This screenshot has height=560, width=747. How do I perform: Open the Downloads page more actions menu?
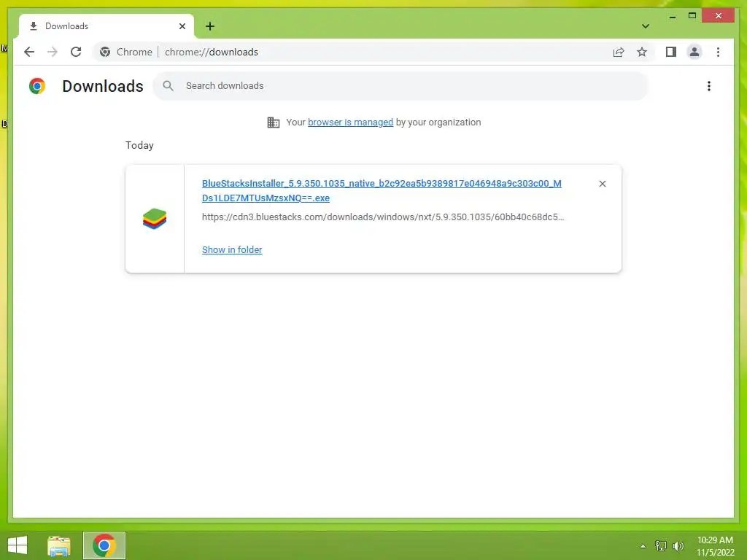pos(709,86)
